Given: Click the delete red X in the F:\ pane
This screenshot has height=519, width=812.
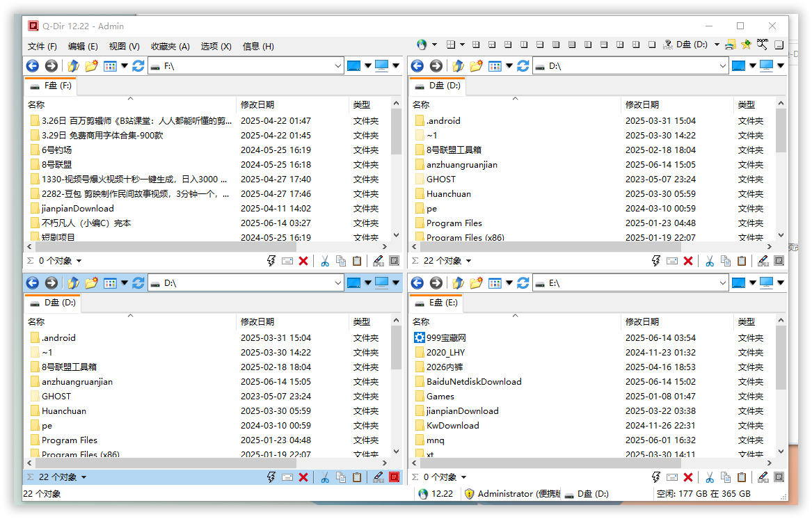Looking at the screenshot, I should pos(303,261).
